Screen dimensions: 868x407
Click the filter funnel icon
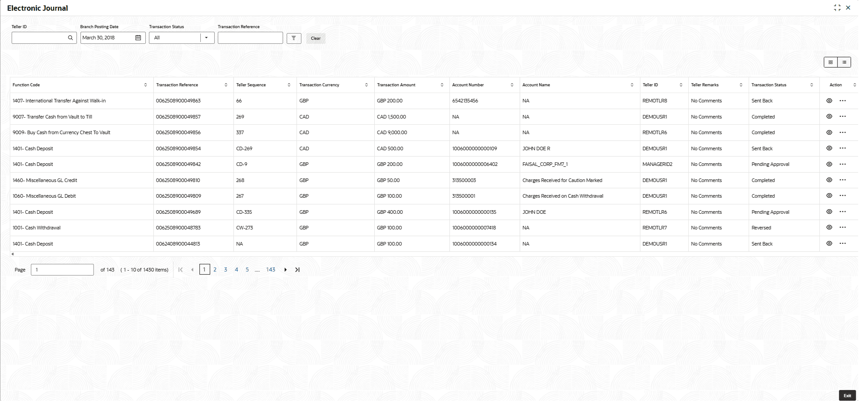click(294, 38)
